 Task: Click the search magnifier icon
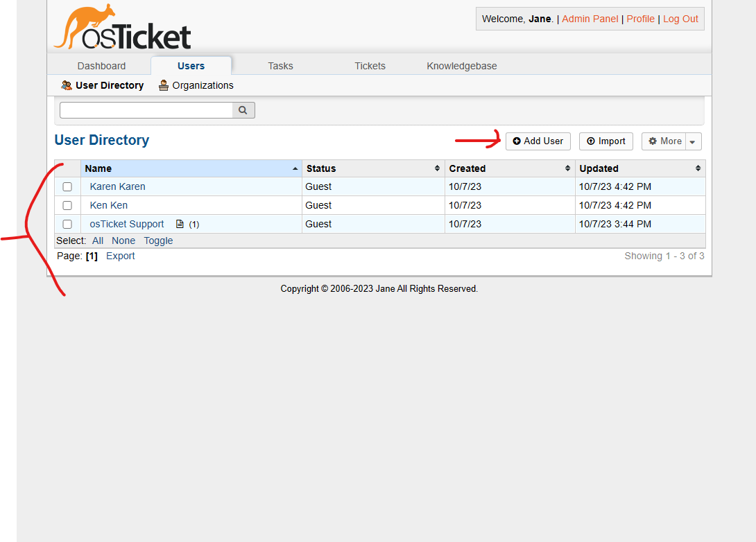[x=243, y=110]
